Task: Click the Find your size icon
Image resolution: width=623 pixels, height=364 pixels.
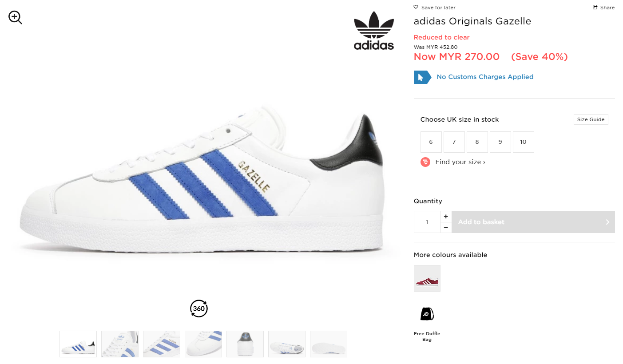Action: click(x=425, y=162)
